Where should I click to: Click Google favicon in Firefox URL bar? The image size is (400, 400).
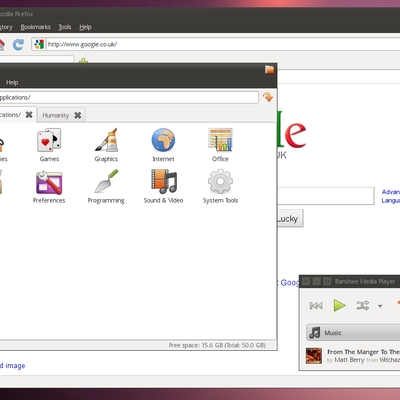tap(39, 44)
